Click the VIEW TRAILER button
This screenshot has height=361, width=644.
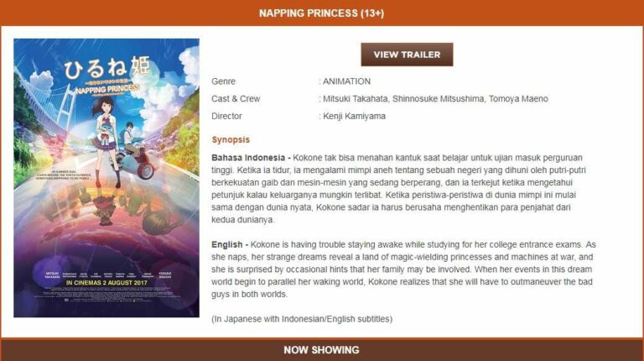point(407,55)
